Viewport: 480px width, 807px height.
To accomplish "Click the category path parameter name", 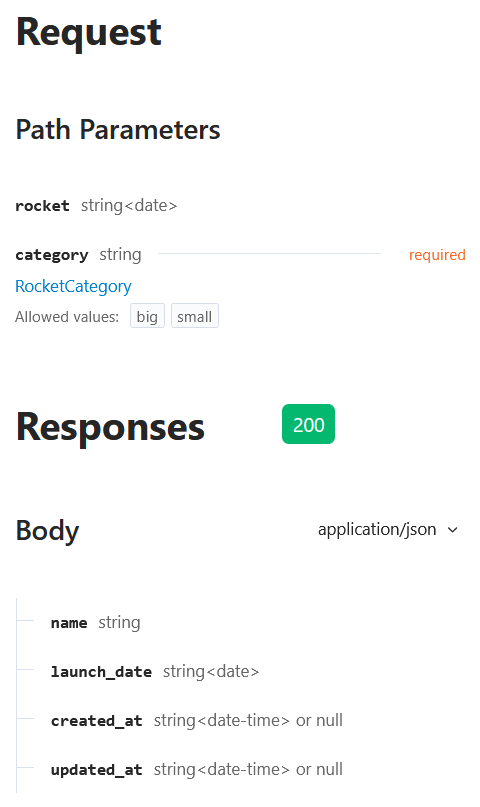I will click(51, 255).
